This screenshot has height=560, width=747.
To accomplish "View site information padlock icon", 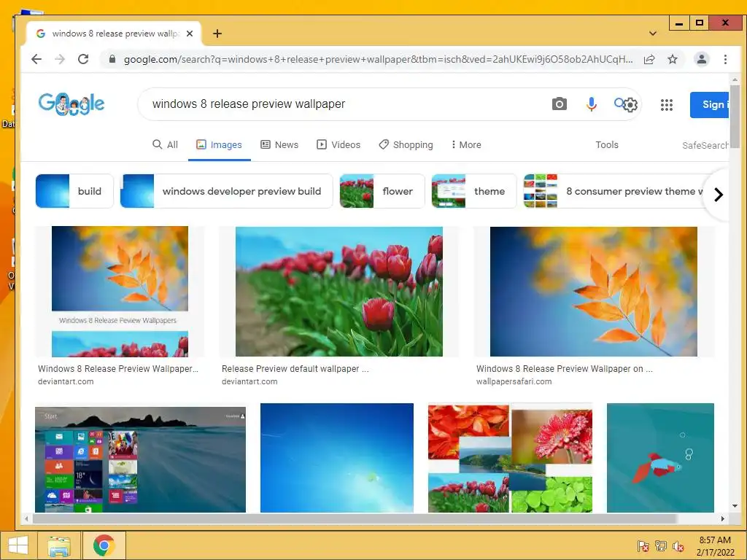I will [x=112, y=59].
